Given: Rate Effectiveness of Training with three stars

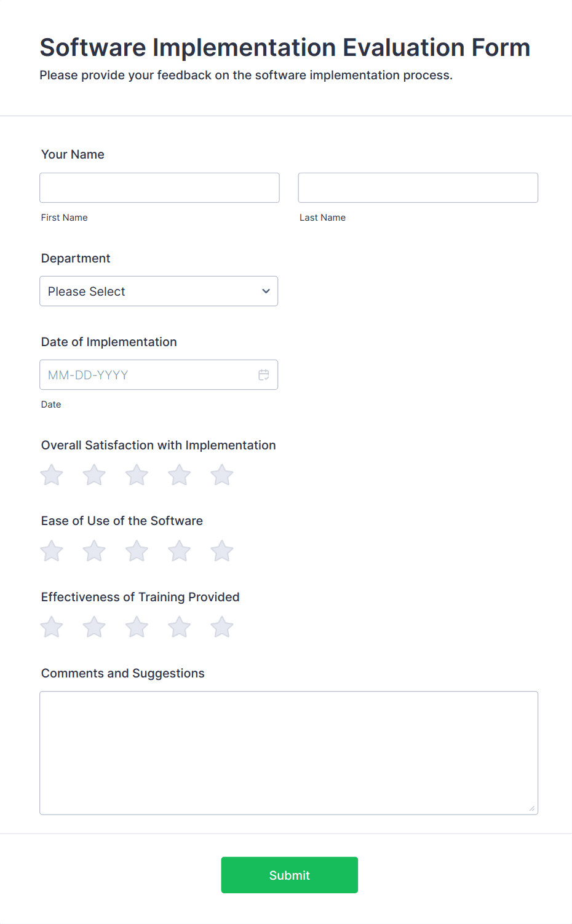Looking at the screenshot, I should click(137, 627).
